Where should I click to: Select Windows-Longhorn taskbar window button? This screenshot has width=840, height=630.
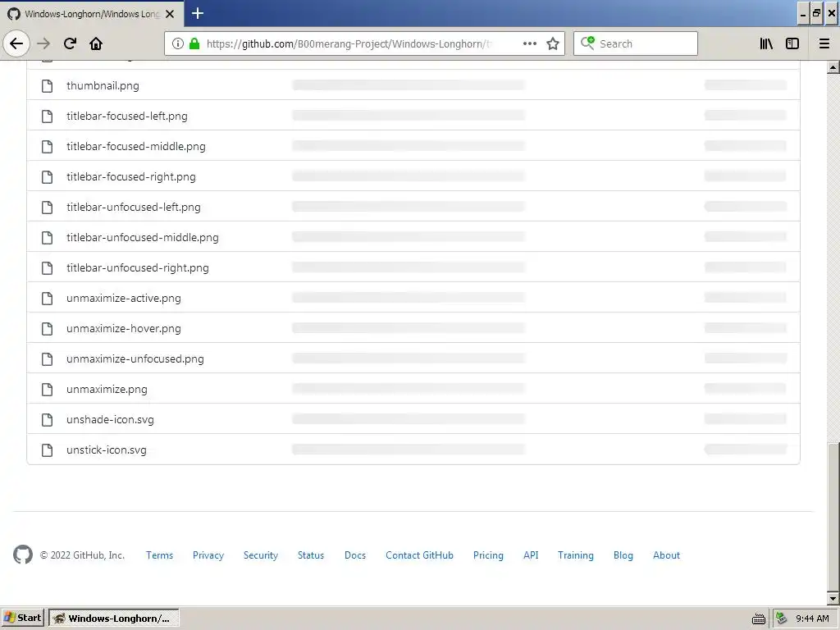pos(113,619)
